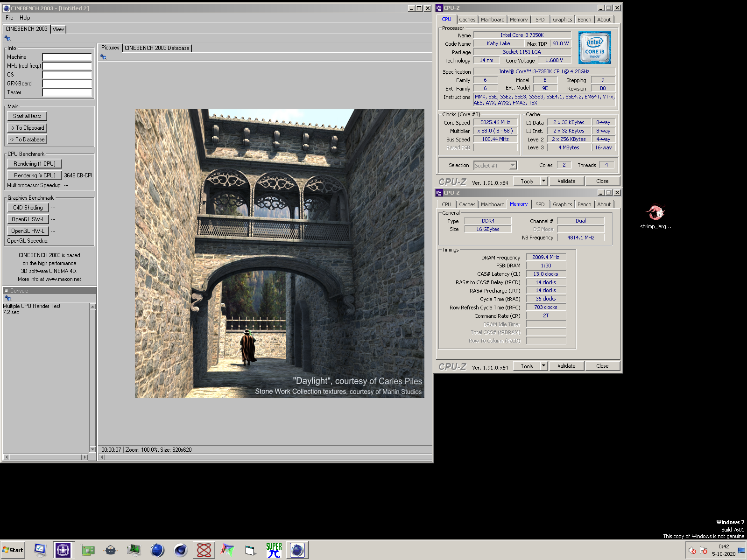
Task: Click the Daylight rendered image
Action: tap(280, 253)
